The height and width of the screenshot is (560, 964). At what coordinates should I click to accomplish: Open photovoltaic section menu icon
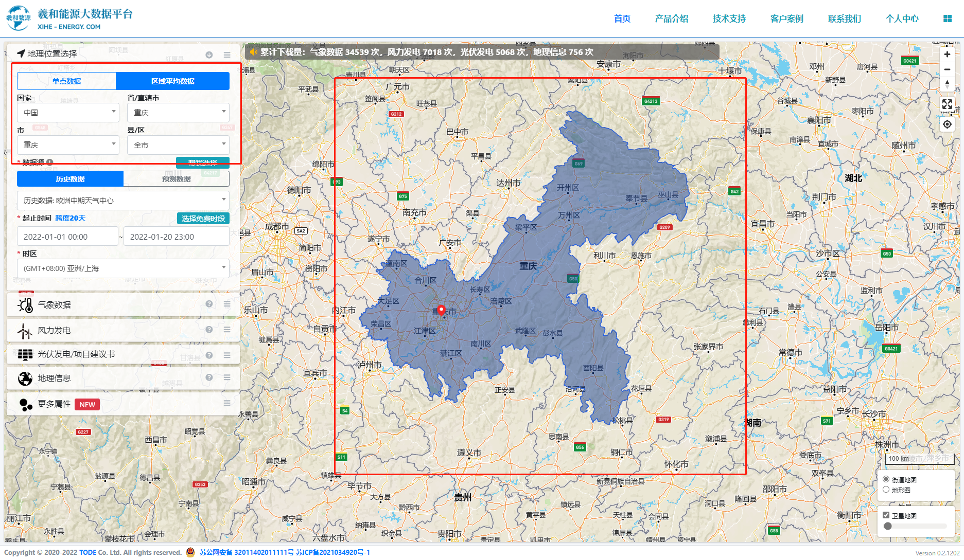pos(227,355)
